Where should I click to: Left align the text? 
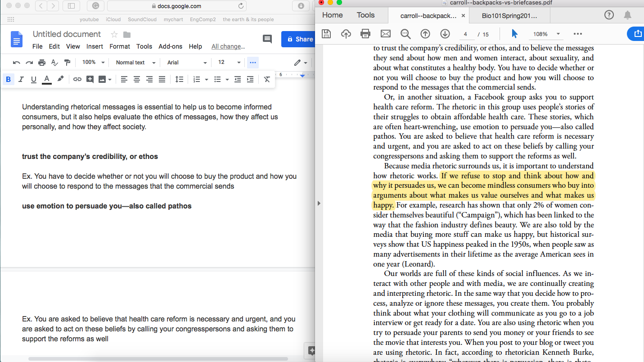[124, 80]
